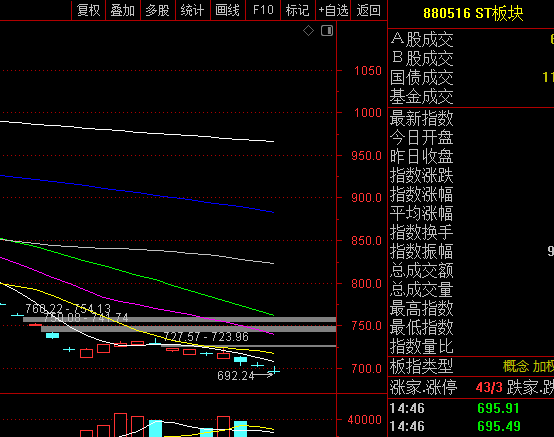This screenshot has width=554, height=437.
Task: Toggle the side panel layout icon
Action: point(327,31)
